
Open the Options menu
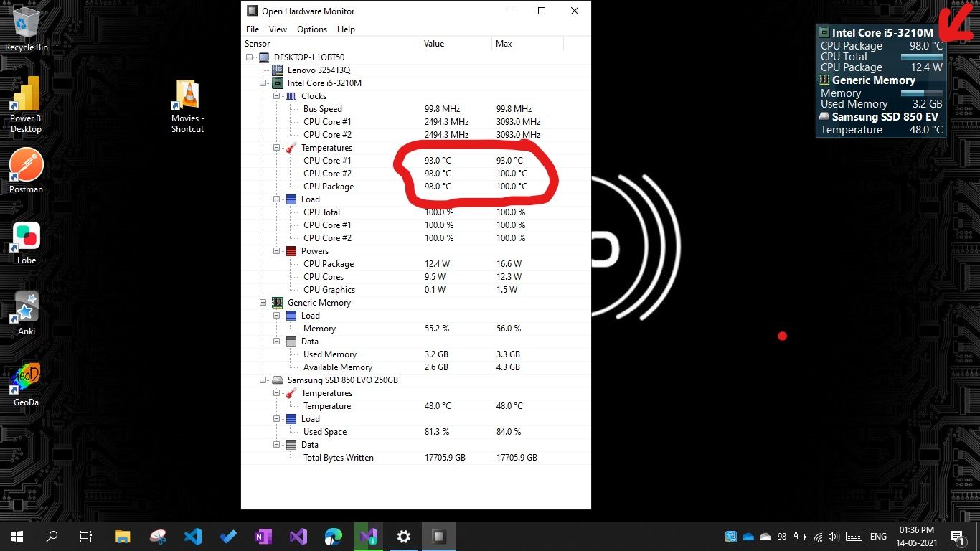tap(312, 29)
